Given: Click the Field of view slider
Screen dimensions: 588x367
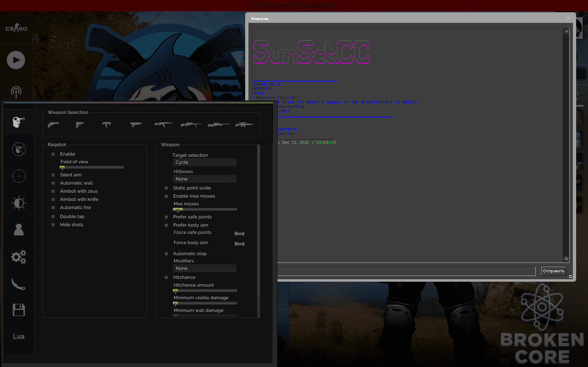Looking at the screenshot, I should [x=92, y=167].
